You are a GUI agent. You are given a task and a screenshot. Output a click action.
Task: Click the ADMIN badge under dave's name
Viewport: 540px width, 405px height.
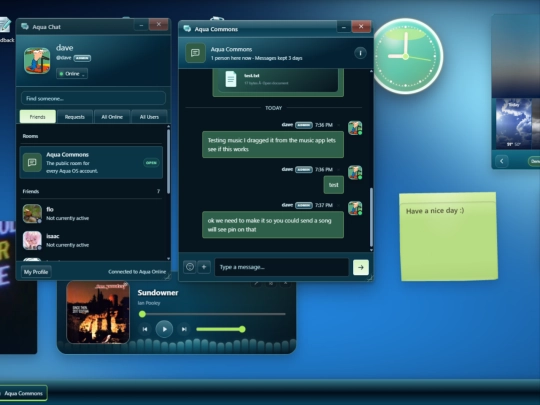click(82, 58)
